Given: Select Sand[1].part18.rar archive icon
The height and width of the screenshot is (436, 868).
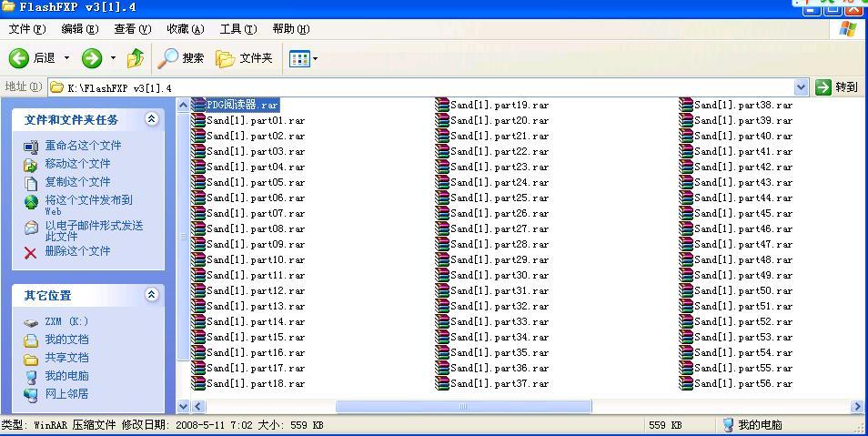Looking at the screenshot, I should [198, 383].
